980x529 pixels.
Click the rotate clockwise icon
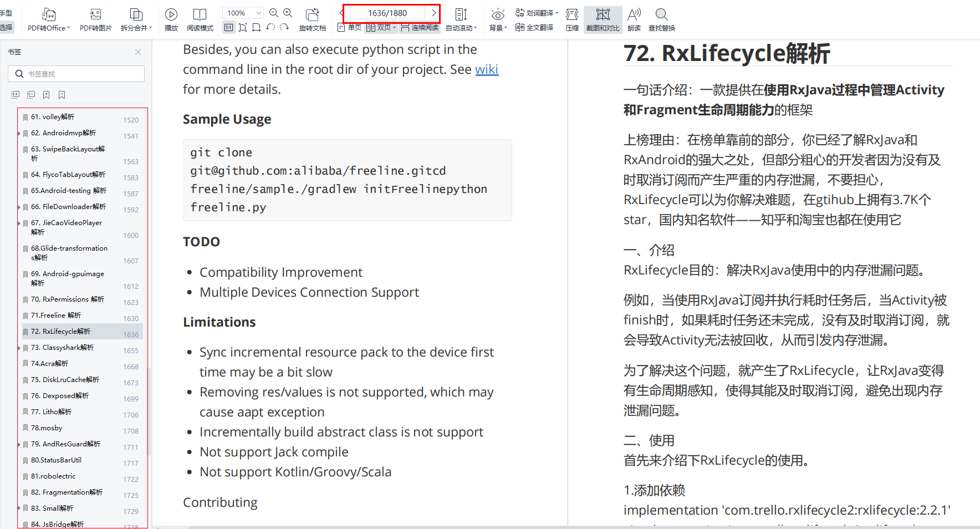pos(284,27)
